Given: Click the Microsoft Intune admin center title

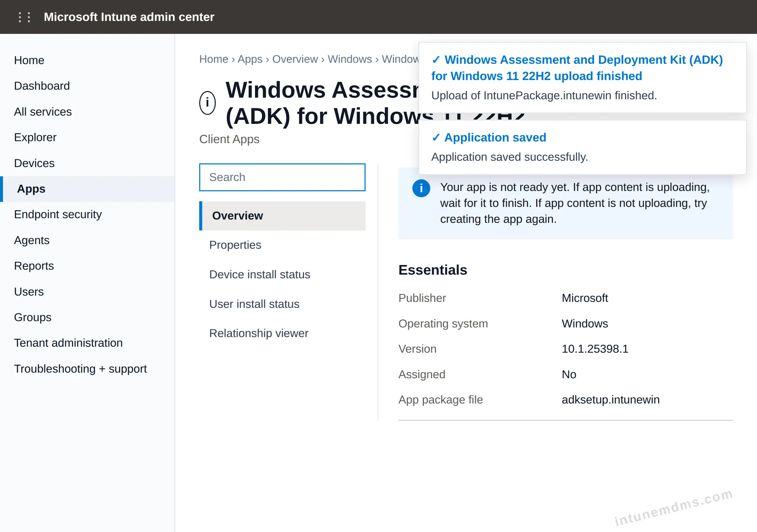Looking at the screenshot, I should [x=129, y=17].
